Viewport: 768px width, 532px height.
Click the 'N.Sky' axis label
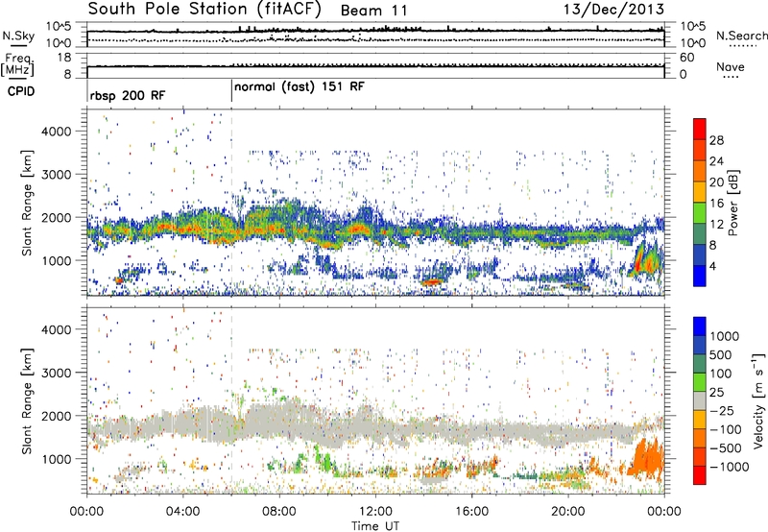point(18,36)
